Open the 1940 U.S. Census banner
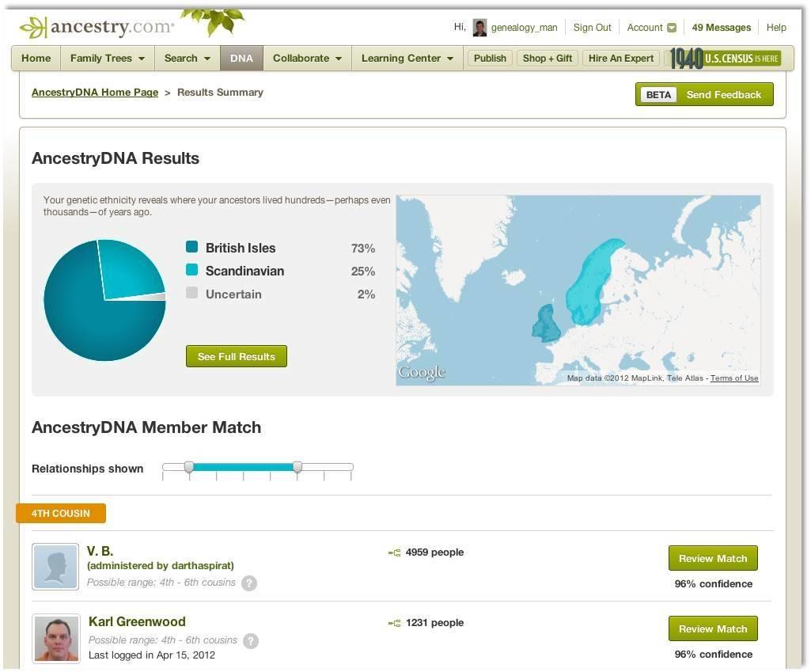Screen dimensions: 811x672 725,59
